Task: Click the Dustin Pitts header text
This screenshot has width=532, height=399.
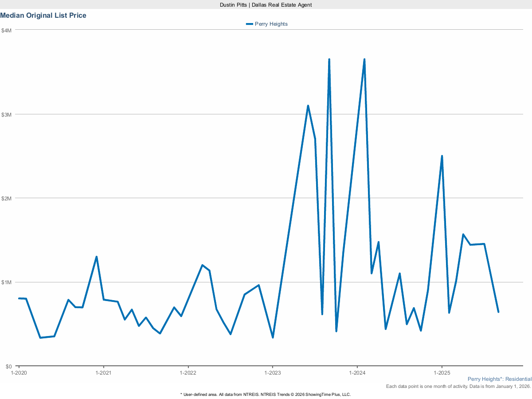Action: click(x=266, y=4)
